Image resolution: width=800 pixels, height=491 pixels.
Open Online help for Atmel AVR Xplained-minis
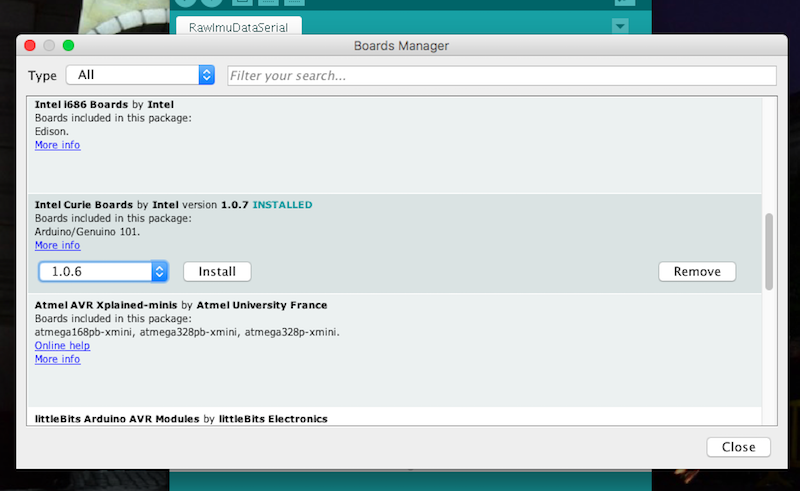pos(62,346)
